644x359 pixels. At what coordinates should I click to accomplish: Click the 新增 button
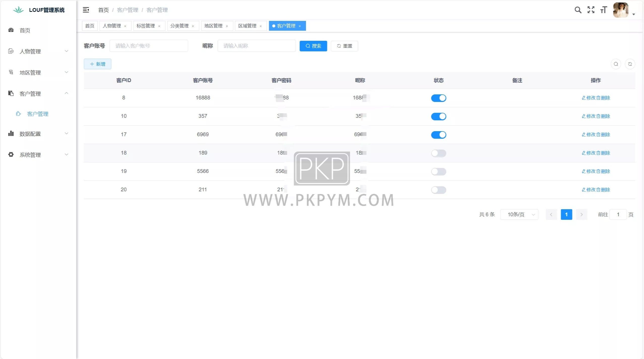click(x=97, y=64)
